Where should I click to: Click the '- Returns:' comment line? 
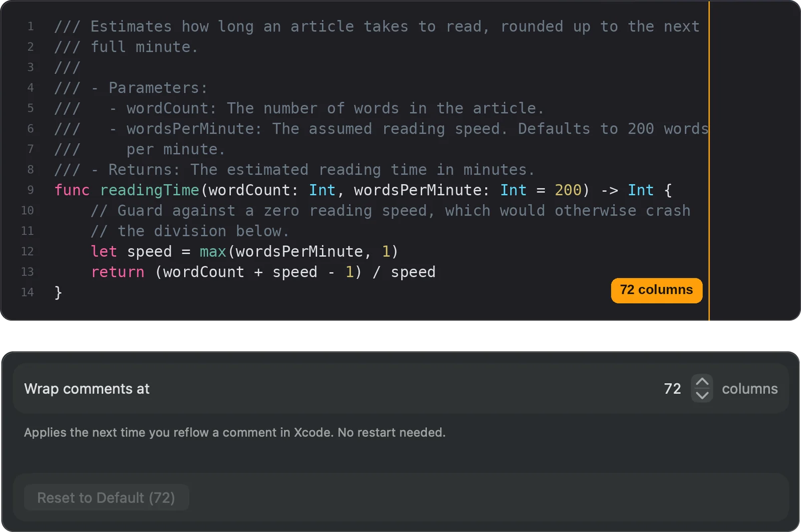click(x=294, y=170)
